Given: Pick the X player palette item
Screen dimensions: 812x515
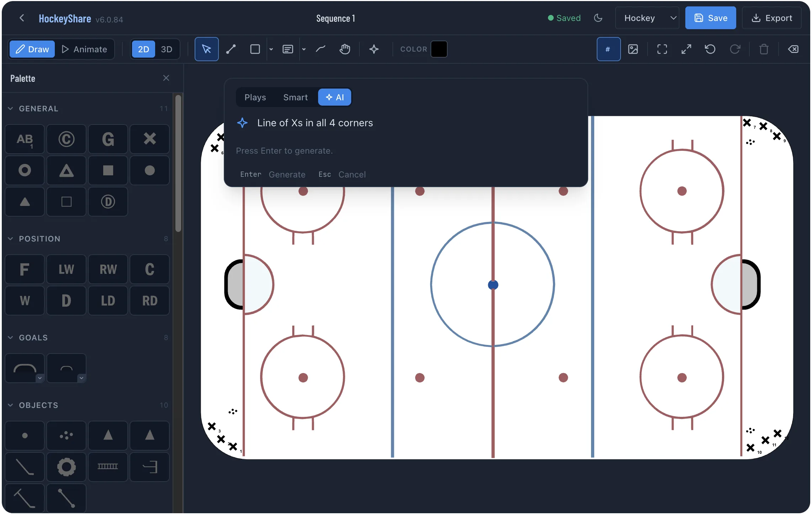Looking at the screenshot, I should pos(150,139).
